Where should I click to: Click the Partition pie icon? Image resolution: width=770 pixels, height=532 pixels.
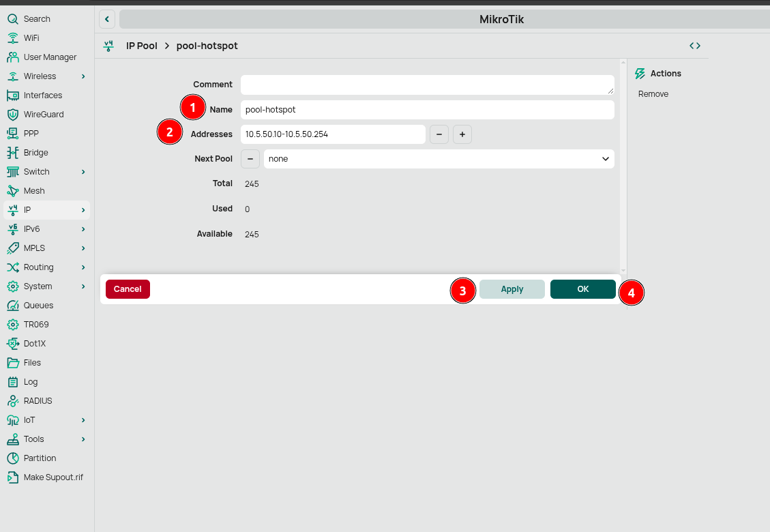pos(12,458)
